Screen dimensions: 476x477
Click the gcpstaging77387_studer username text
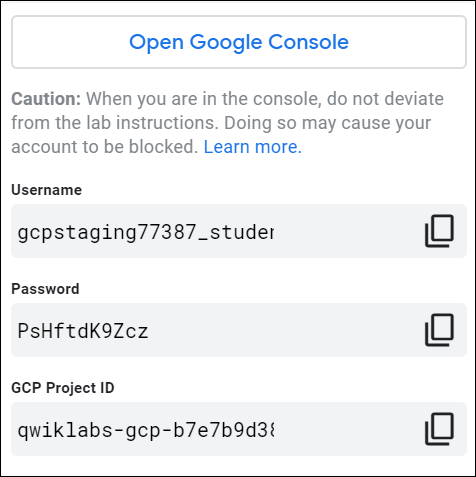146,232
